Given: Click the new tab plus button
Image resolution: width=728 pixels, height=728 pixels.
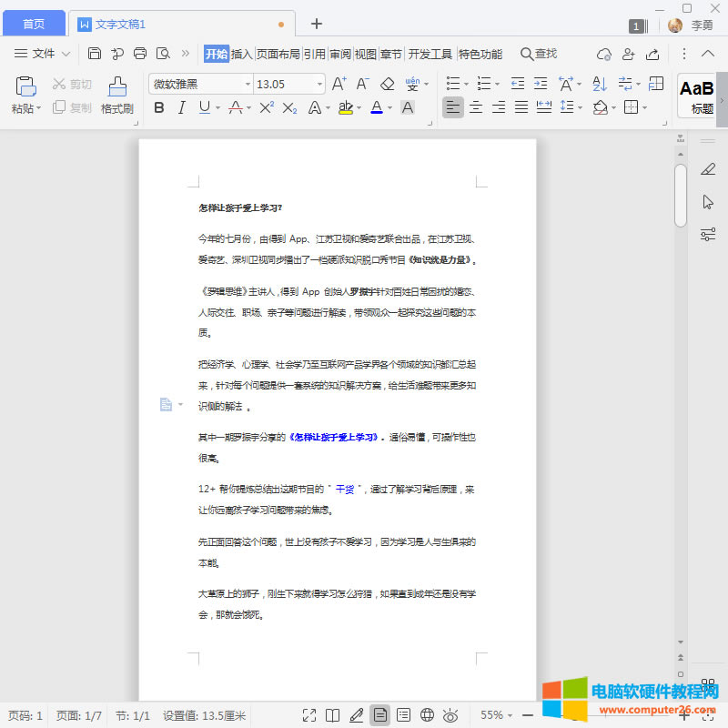Looking at the screenshot, I should pyautogui.click(x=317, y=24).
